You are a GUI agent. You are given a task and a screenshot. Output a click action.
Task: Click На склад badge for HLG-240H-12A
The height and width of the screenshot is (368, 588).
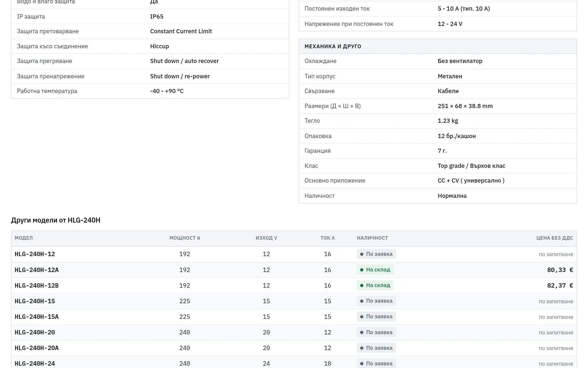click(x=375, y=270)
